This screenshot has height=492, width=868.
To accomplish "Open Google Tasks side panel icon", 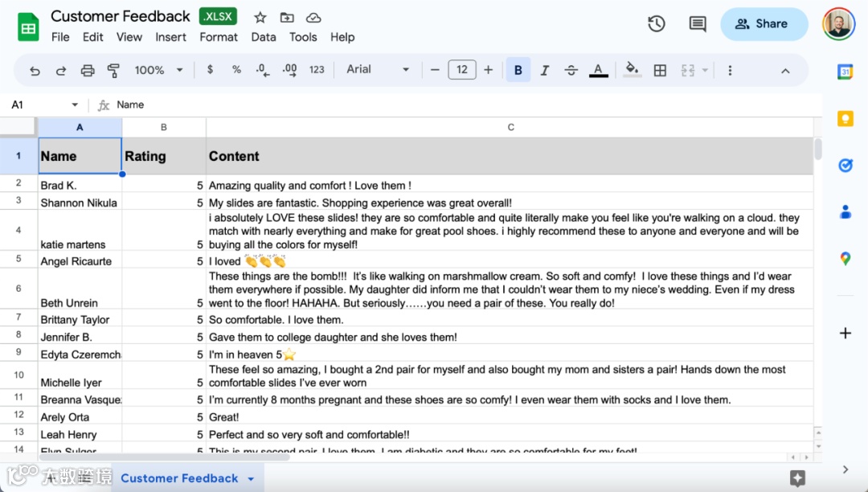I will pos(845,165).
